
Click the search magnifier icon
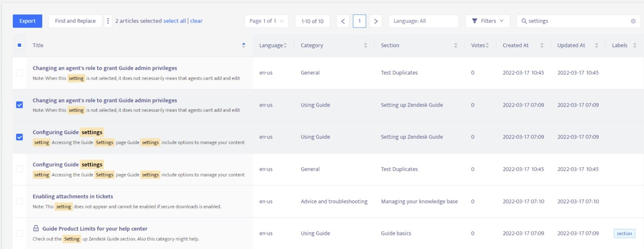tap(524, 21)
